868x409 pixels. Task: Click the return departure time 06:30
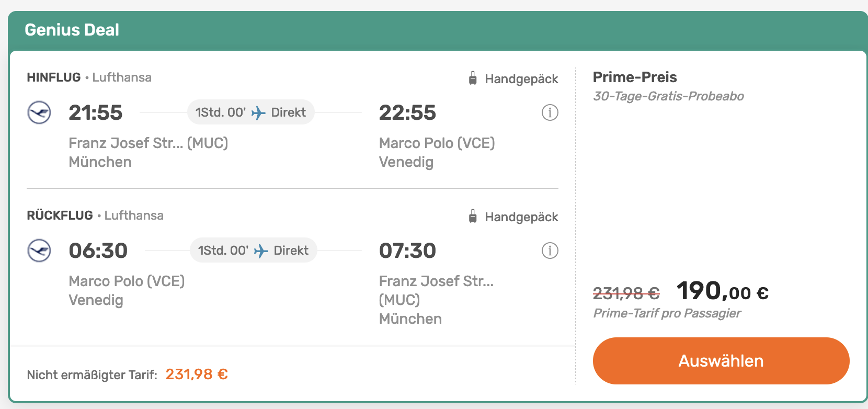[98, 251]
